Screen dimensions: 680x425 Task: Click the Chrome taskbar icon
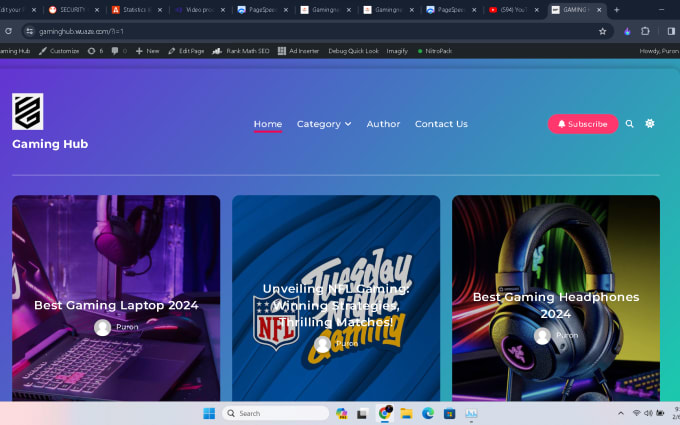click(384, 413)
